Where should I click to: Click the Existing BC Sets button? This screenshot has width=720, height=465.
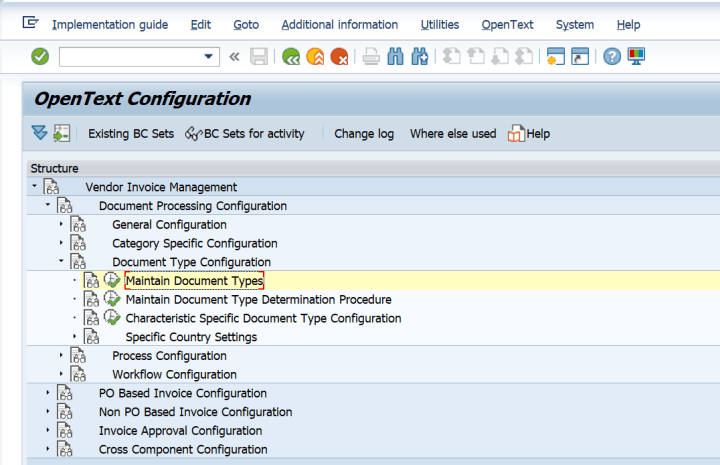(130, 134)
